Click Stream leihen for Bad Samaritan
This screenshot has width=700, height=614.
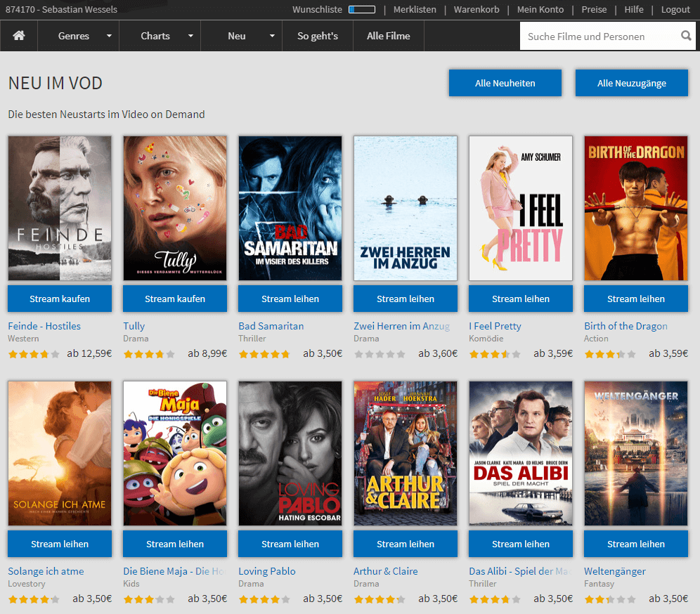(290, 299)
